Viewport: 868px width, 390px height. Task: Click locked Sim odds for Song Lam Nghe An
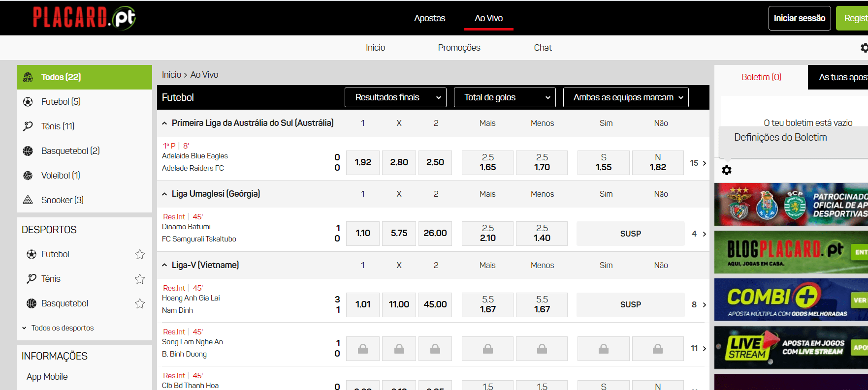click(x=604, y=349)
